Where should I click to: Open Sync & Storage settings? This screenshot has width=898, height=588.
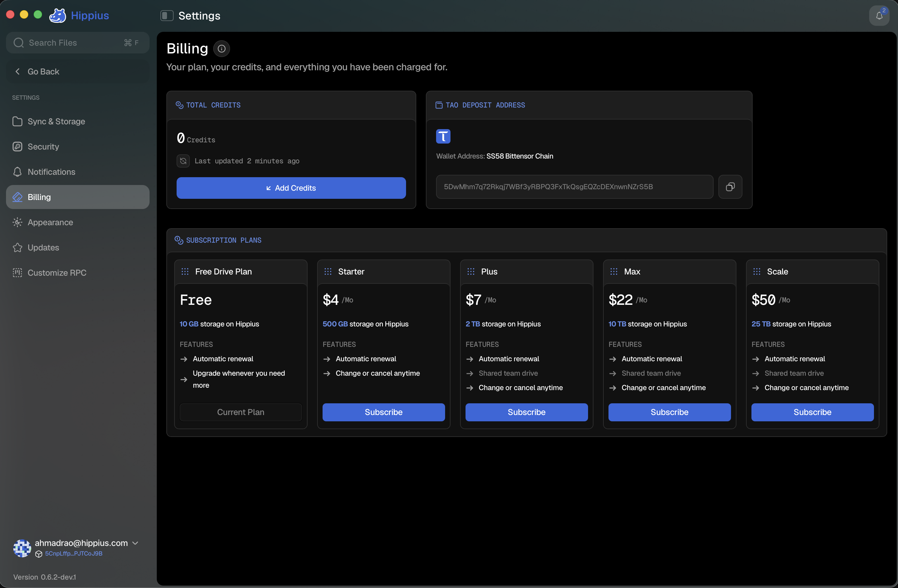(78, 121)
